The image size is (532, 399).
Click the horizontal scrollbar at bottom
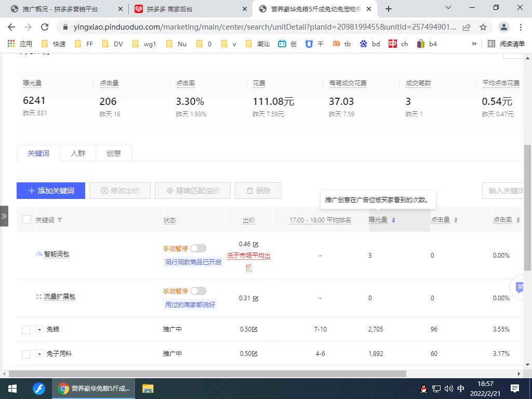pos(207,374)
